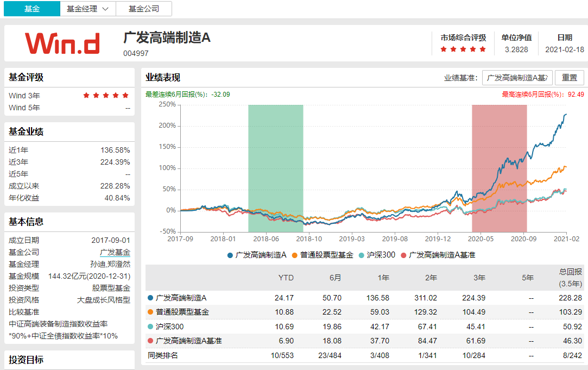
Task: Click 最高连续6月回报 value 92.49
Action: [x=576, y=95]
